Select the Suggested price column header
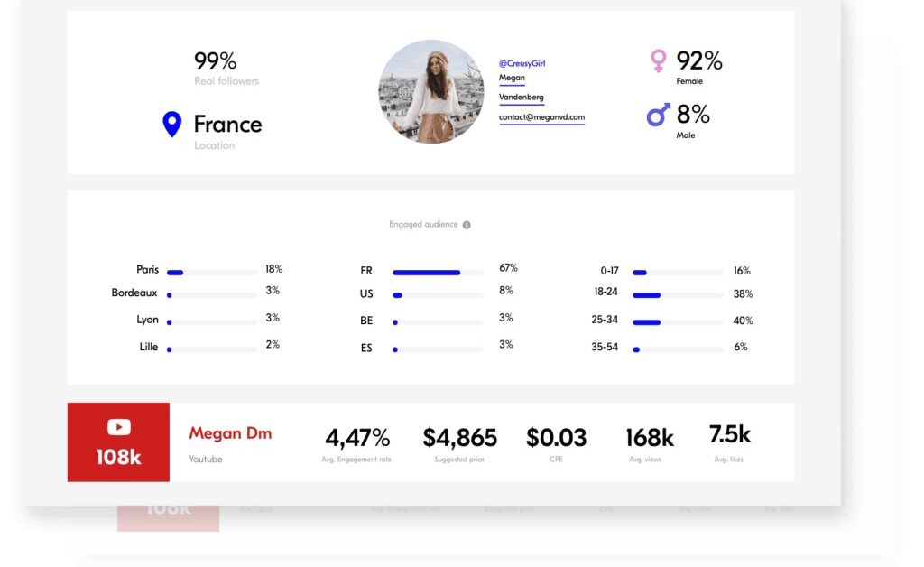This screenshot has height=567, width=924. point(460,459)
